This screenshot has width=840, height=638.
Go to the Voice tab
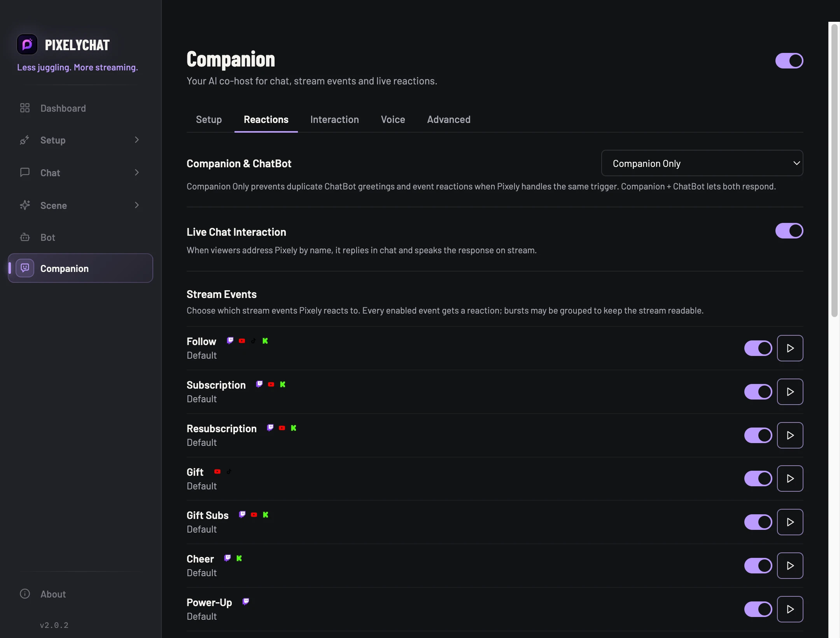(393, 119)
